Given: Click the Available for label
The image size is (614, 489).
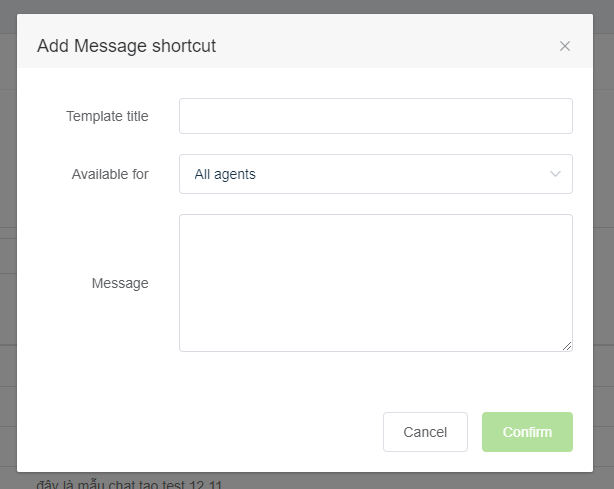Looking at the screenshot, I should (110, 174).
